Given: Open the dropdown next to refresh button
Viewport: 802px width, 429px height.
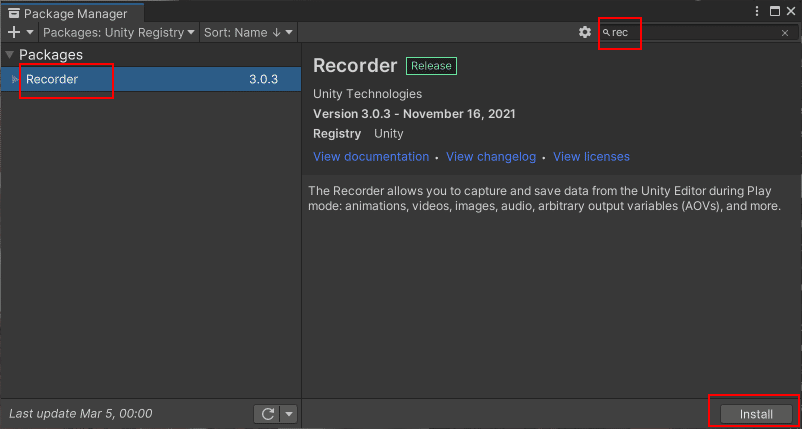Looking at the screenshot, I should (289, 414).
